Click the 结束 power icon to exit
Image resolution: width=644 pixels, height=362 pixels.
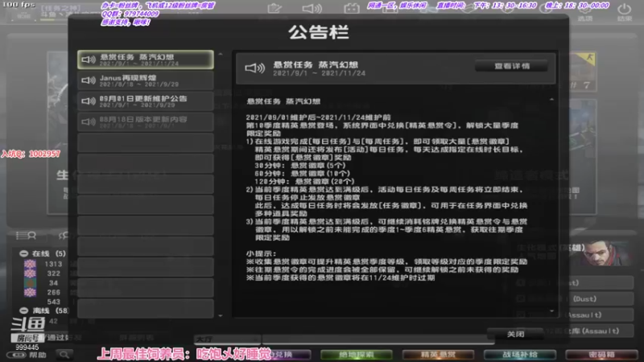click(x=624, y=12)
